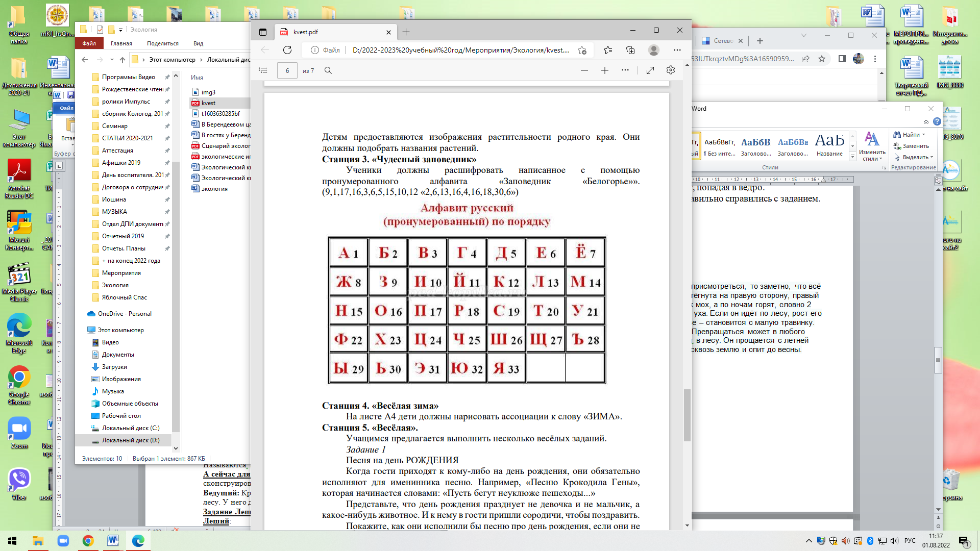Launch Zoom from desktop icon
Screen dimensions: 980x551
coord(19,433)
